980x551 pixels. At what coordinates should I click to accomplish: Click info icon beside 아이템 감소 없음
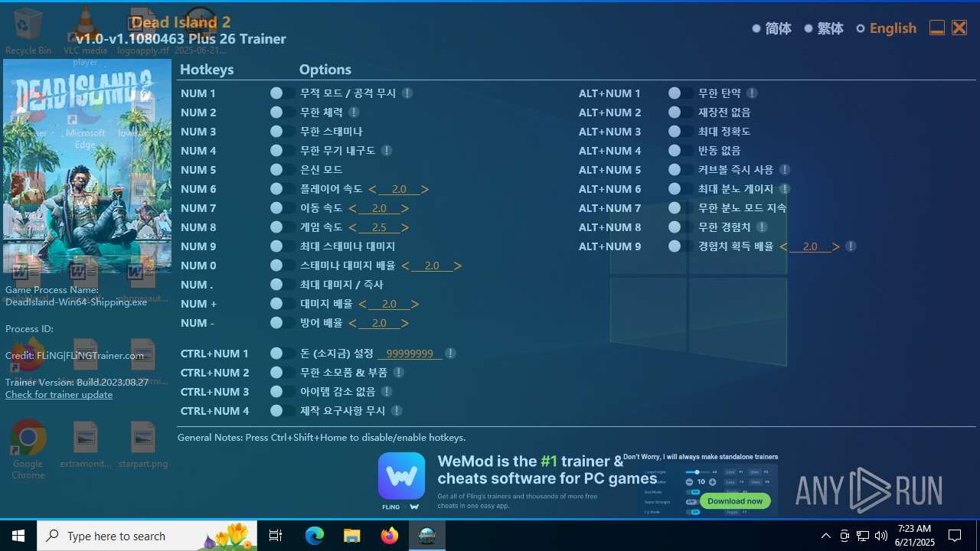click(387, 392)
